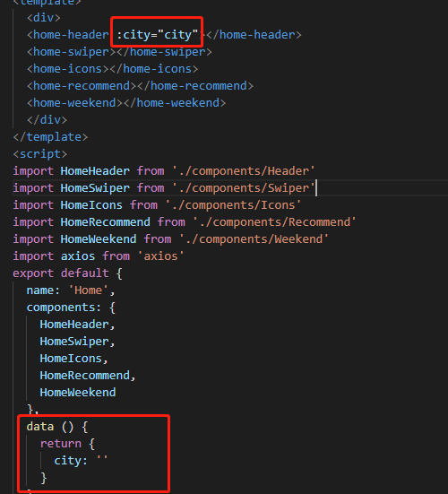Click the closing </home-icons> tag

point(154,69)
